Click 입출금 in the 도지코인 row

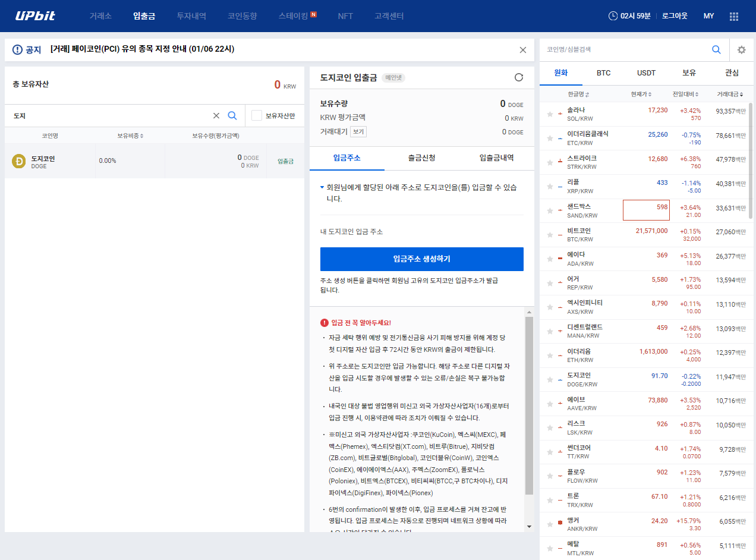pos(286,161)
